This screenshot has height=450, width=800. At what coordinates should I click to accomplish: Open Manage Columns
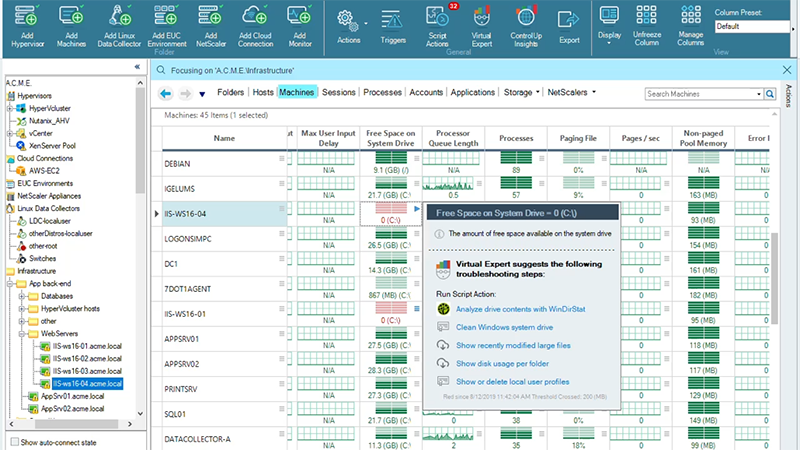click(x=690, y=24)
